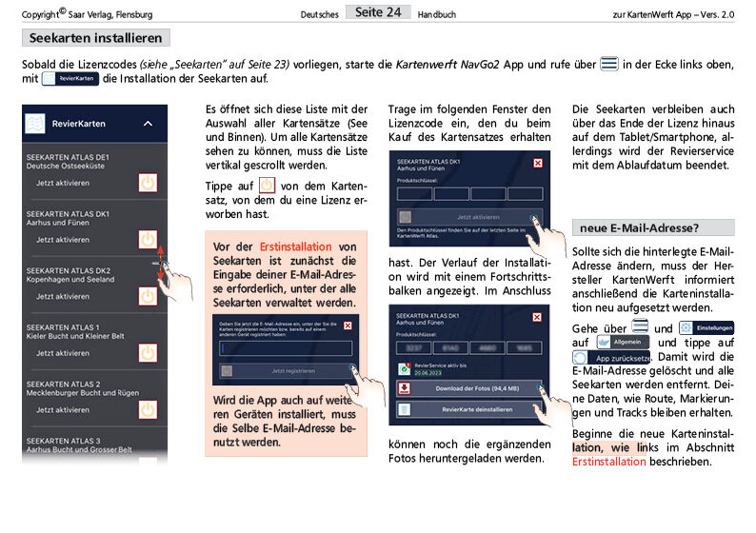Click the red Erstinstallation word in the pink box
This screenshot has height=533, width=756.
(x=295, y=247)
